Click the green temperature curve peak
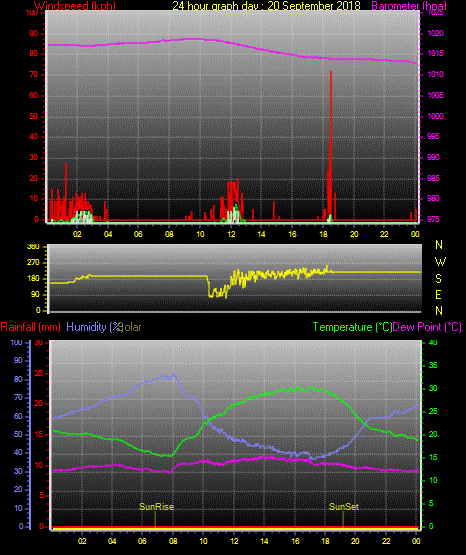 [x=310, y=388]
